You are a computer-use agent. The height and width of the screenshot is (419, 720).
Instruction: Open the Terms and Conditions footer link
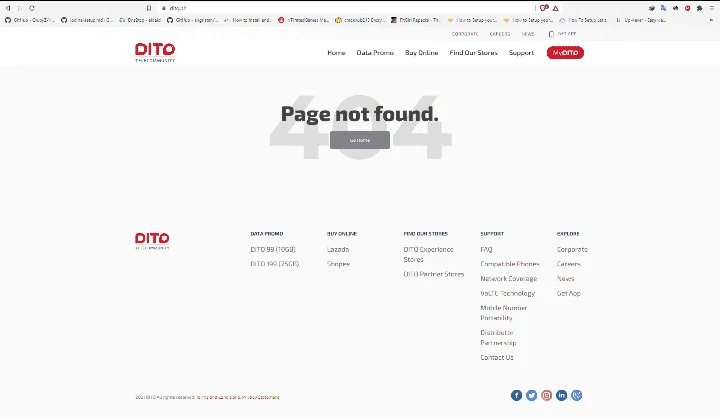216,397
